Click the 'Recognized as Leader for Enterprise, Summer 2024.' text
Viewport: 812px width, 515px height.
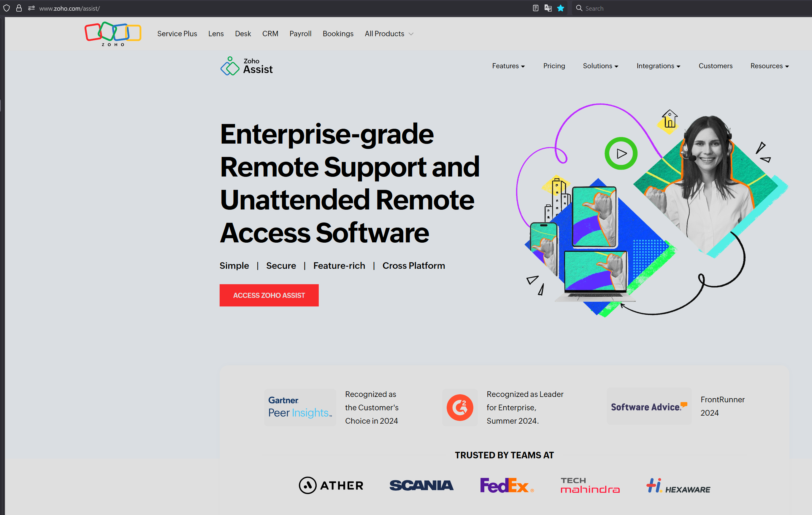525,408
